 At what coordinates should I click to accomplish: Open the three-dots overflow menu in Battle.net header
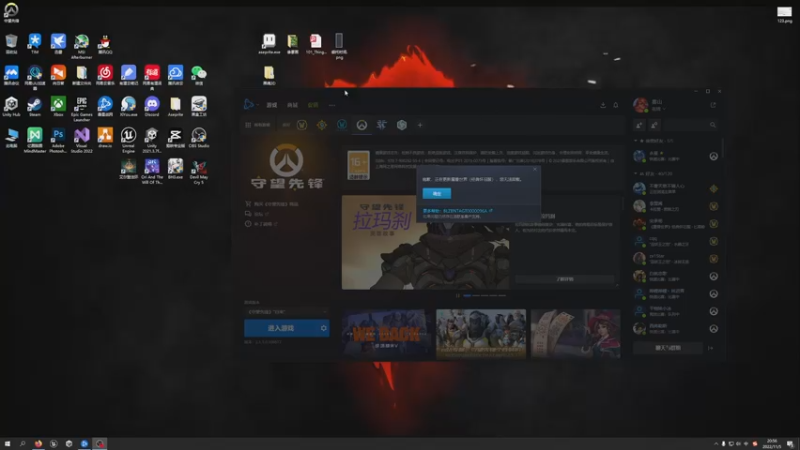point(332,105)
